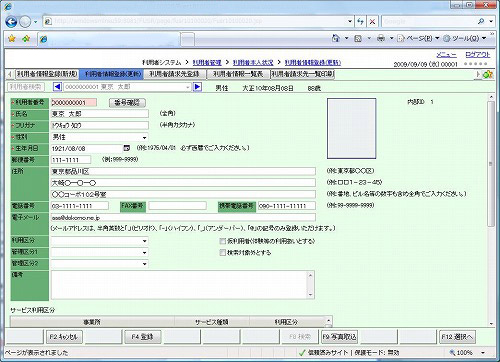500x362 pixels.
Task: Click the 利用者番号 input field
Action: [73, 102]
